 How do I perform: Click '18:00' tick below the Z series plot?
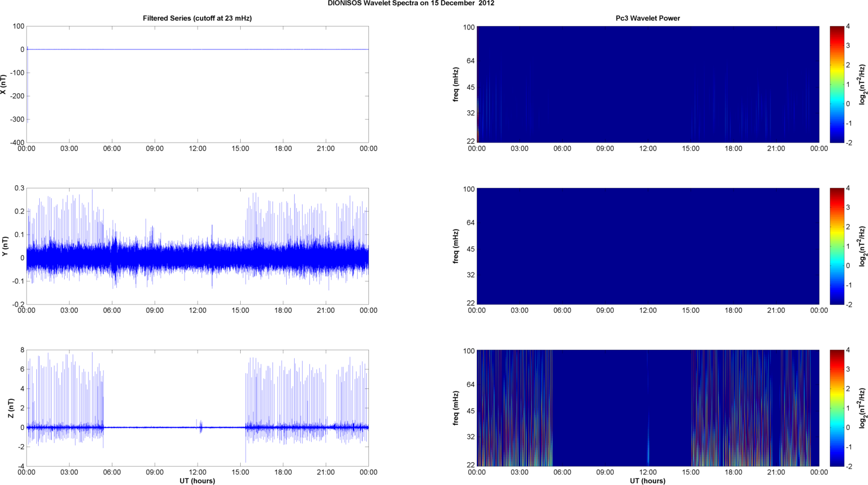pyautogui.click(x=283, y=473)
